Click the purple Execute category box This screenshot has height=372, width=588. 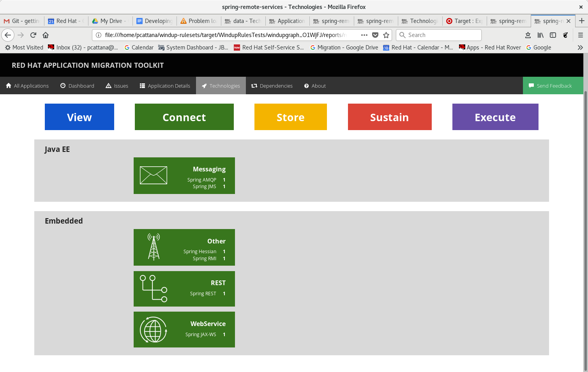coord(495,117)
